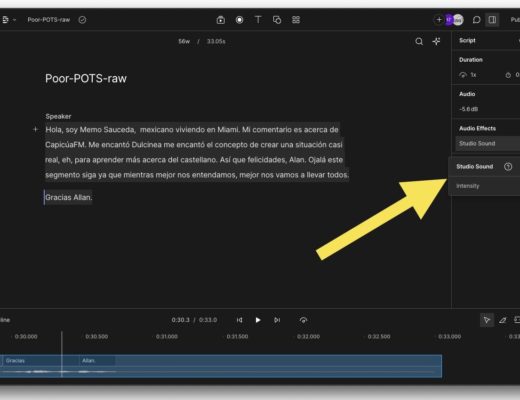Click the speed gauge icon under Duration

click(463, 75)
